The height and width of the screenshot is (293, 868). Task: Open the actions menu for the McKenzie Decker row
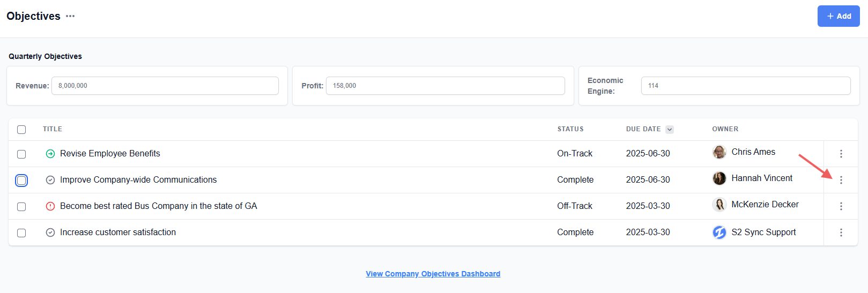point(841,206)
